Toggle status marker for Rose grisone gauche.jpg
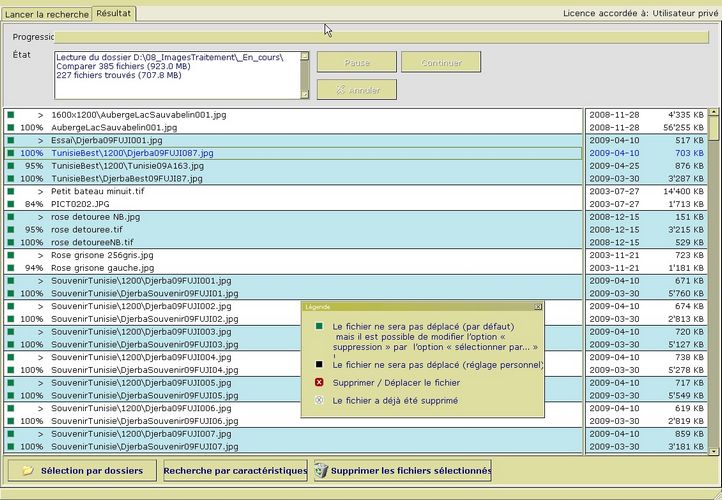The image size is (722, 500). 11,268
